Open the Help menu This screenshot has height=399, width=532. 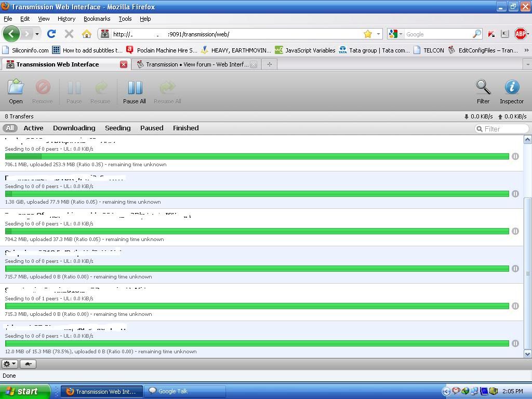(145, 19)
